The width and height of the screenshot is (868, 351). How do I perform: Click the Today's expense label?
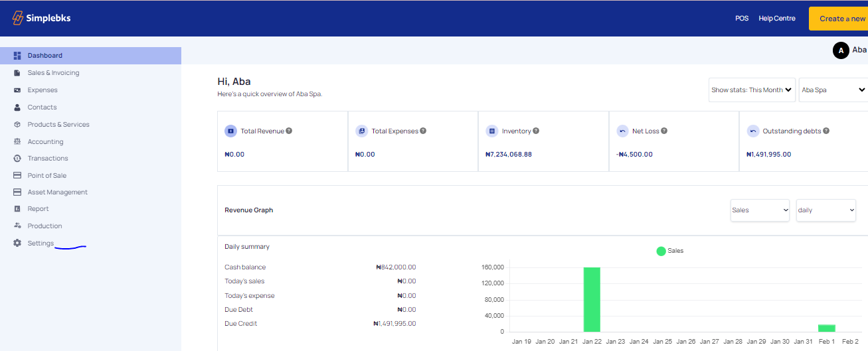(x=250, y=296)
